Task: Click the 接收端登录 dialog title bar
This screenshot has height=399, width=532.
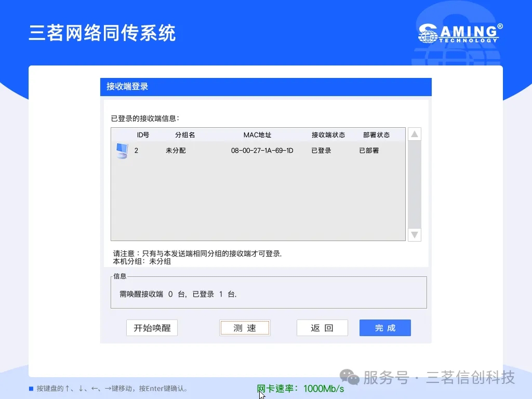Action: tap(265, 87)
